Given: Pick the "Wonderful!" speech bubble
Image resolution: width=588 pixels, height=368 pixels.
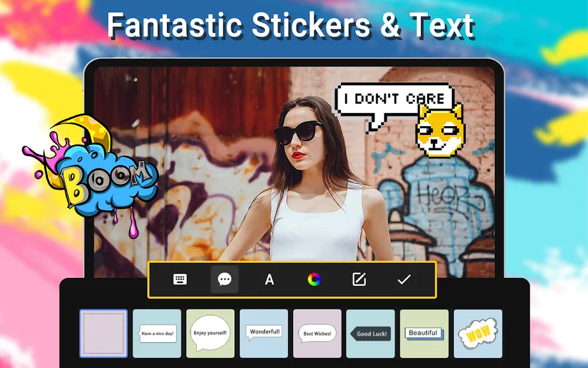Looking at the screenshot, I should [x=264, y=333].
